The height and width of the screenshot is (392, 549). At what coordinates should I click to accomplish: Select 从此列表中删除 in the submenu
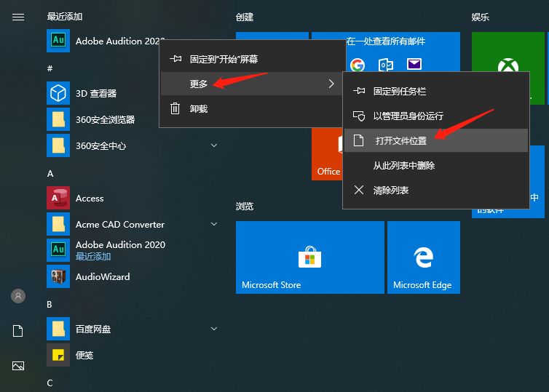[x=436, y=165]
